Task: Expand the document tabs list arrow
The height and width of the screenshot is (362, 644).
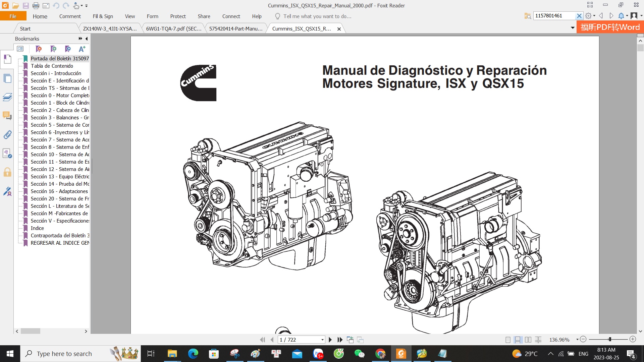Action: [573, 28]
